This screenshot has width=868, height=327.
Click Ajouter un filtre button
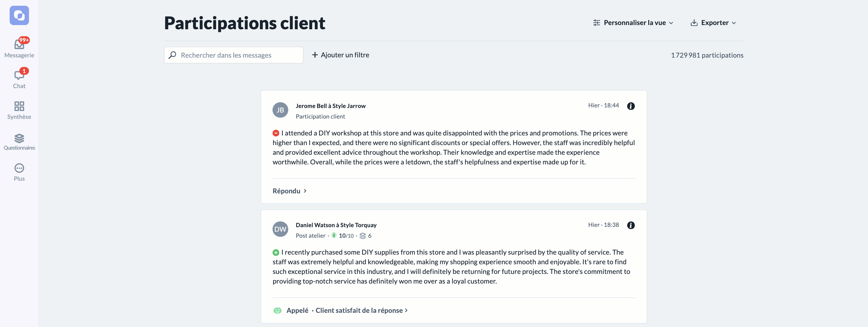click(340, 55)
